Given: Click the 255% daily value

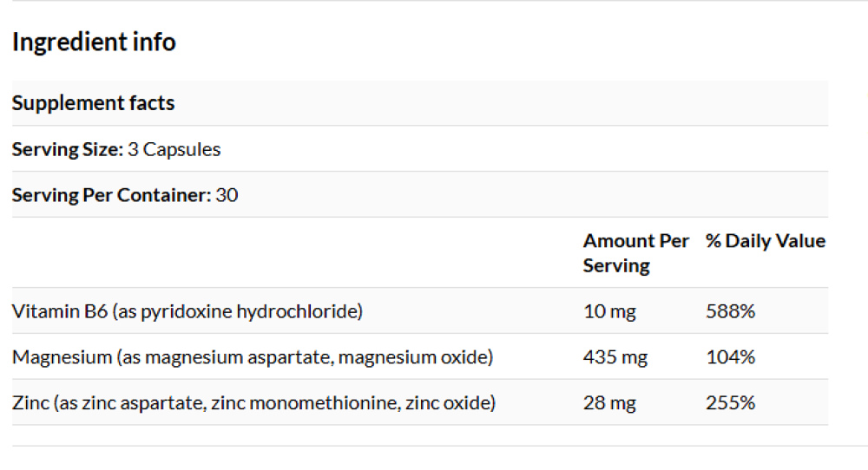Looking at the screenshot, I should coord(730,403).
